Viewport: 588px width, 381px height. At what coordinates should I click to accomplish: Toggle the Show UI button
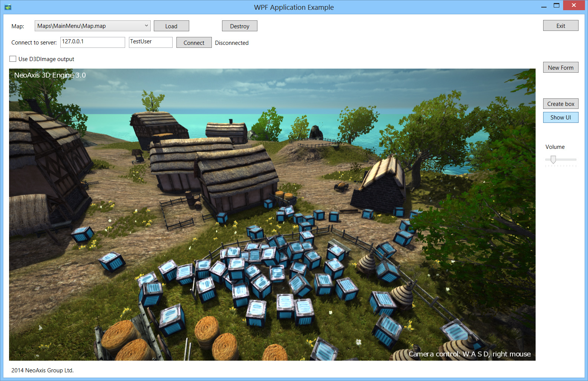[560, 118]
